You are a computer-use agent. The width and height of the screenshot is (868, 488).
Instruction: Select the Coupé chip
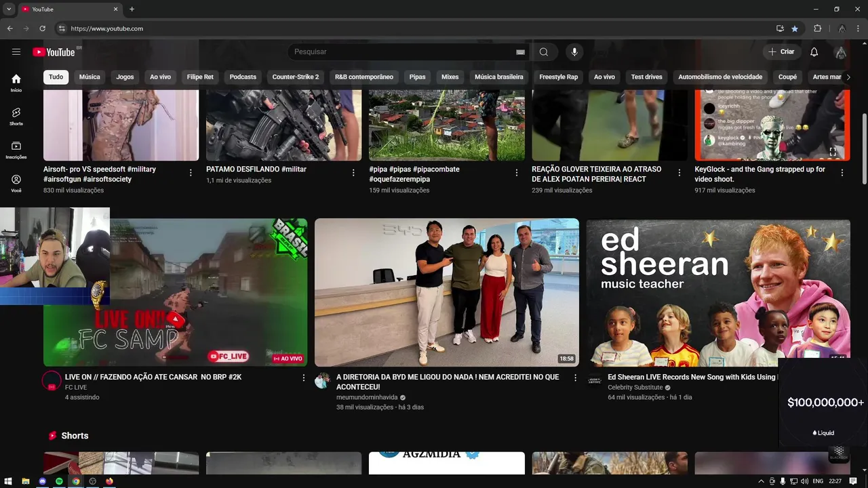pyautogui.click(x=787, y=77)
